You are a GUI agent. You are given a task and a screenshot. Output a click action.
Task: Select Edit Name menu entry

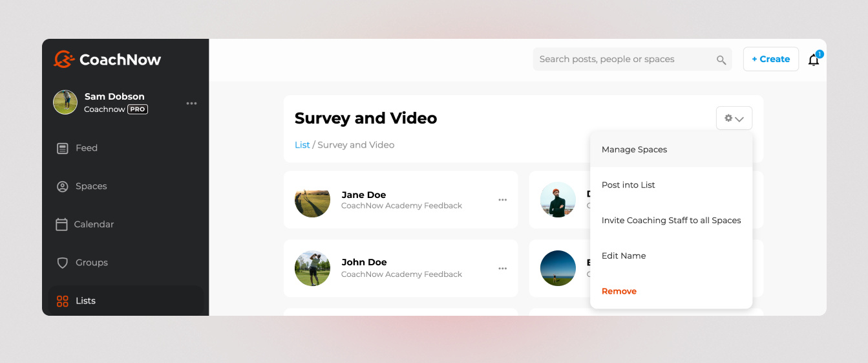(624, 256)
